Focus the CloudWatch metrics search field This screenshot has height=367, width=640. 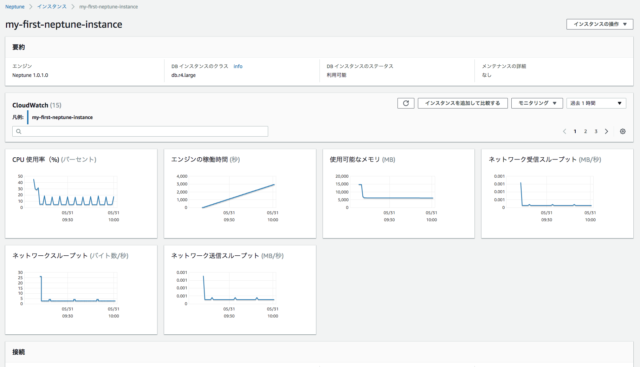tap(140, 131)
